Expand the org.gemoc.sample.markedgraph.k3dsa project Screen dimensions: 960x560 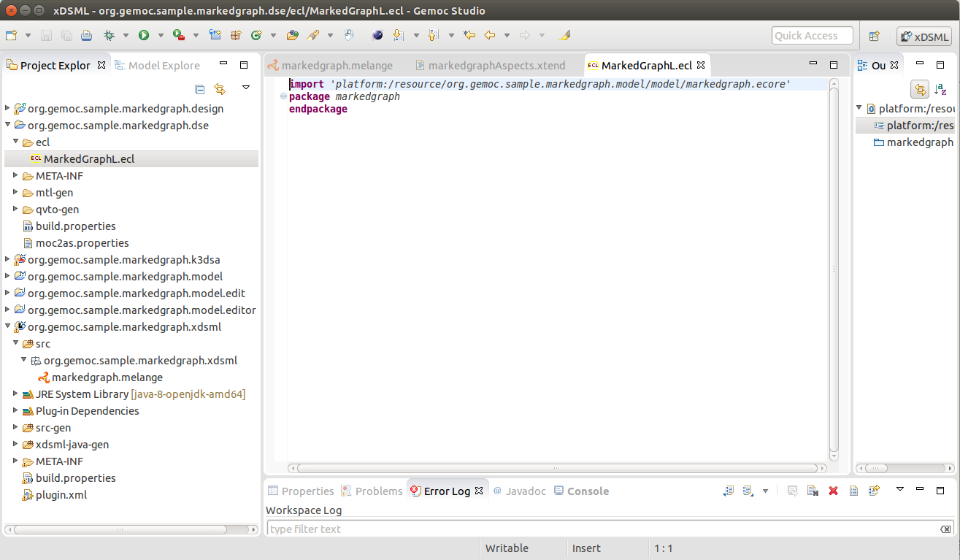(8, 259)
